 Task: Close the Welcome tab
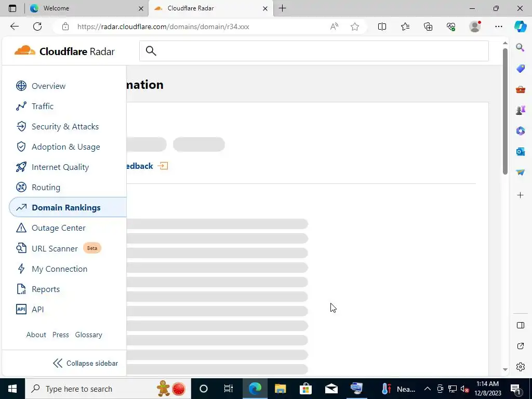coord(141,8)
